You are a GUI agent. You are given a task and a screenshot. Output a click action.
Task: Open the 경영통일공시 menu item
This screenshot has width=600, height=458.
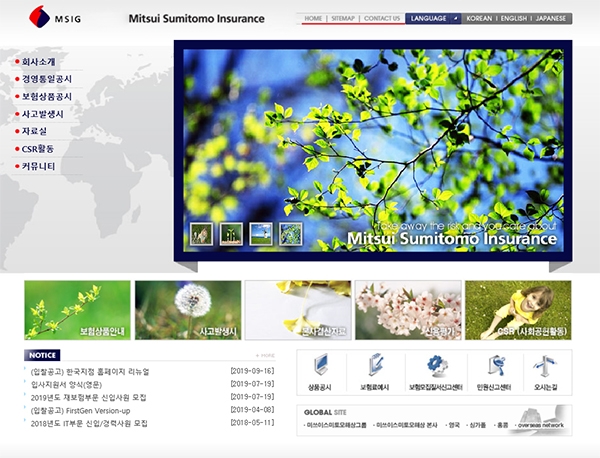click(46, 79)
